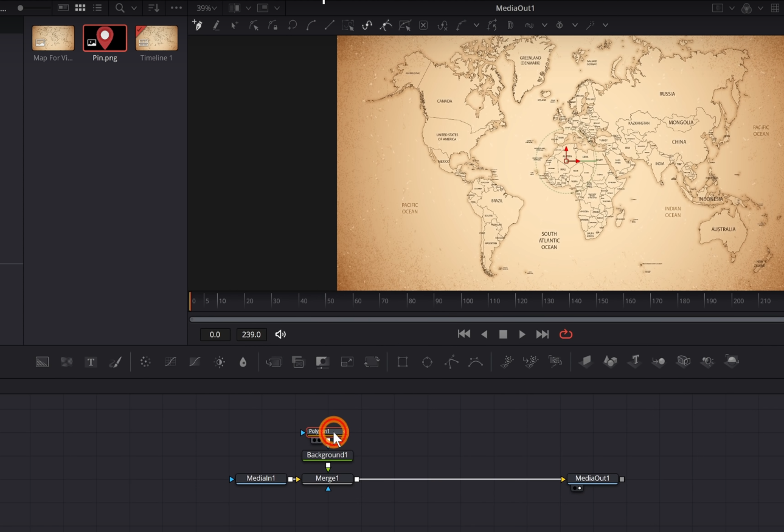The image size is (784, 532).
Task: Select Click Append polygon mode (pen plus icon)
Action: 197,25
